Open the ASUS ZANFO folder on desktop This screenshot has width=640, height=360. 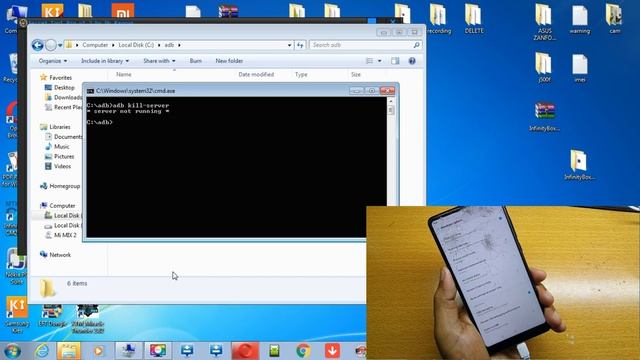pyautogui.click(x=544, y=22)
